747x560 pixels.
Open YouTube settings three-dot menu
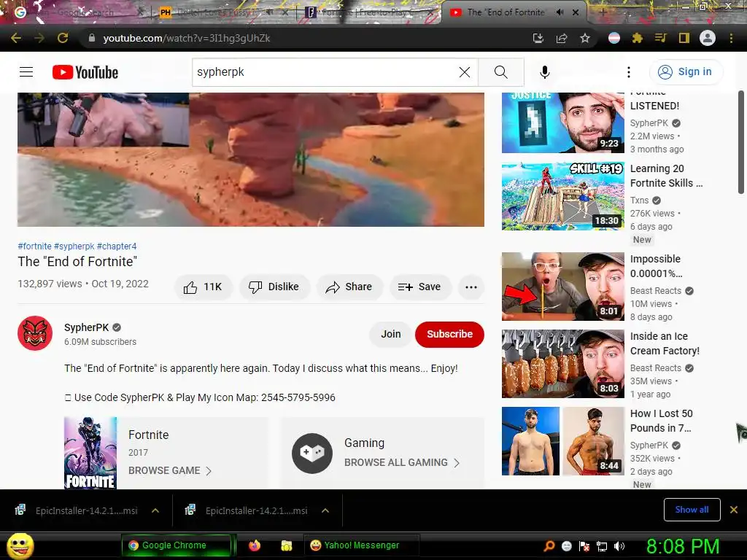629,72
